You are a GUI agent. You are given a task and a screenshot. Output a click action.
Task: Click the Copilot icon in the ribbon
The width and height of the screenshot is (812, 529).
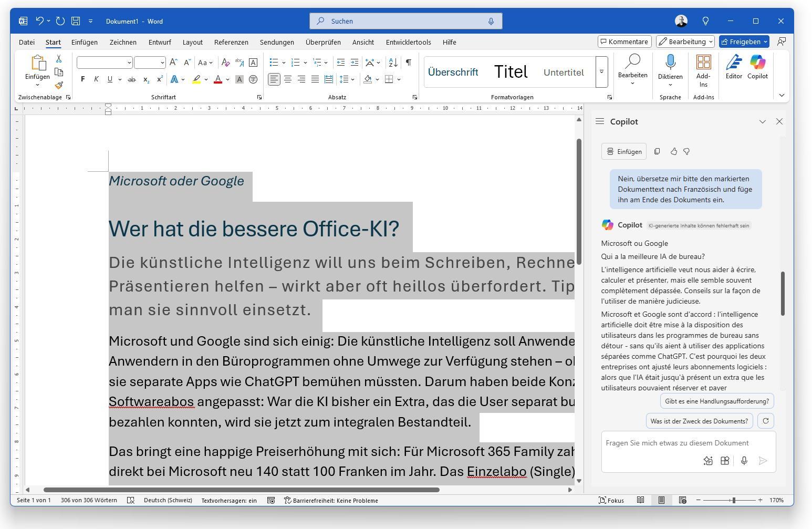pyautogui.click(x=757, y=67)
